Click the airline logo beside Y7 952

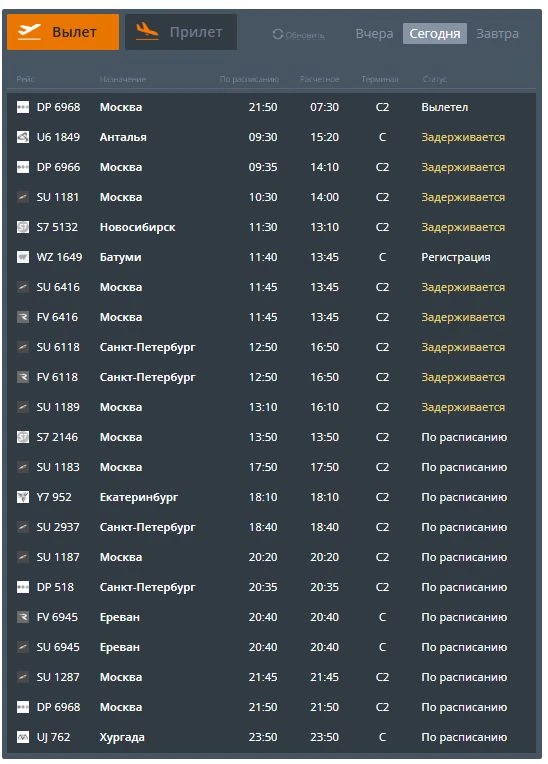coord(23,497)
